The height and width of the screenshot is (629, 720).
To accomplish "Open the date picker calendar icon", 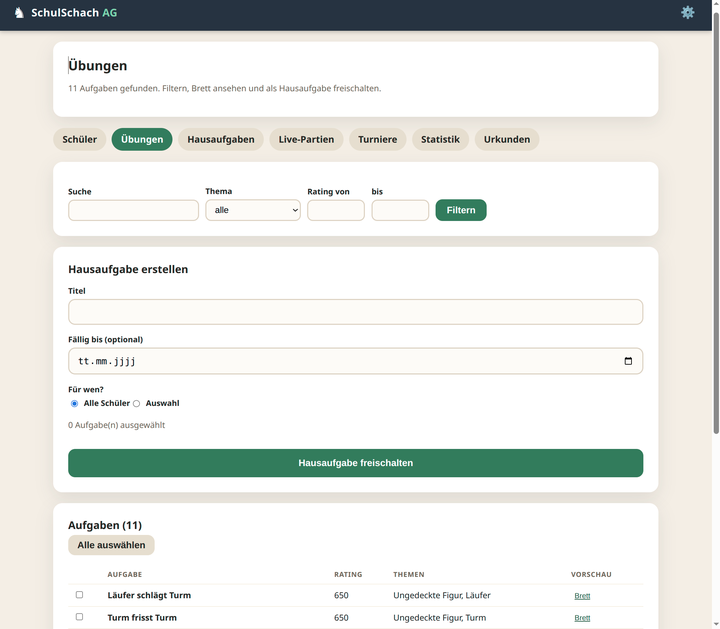I will tap(628, 361).
